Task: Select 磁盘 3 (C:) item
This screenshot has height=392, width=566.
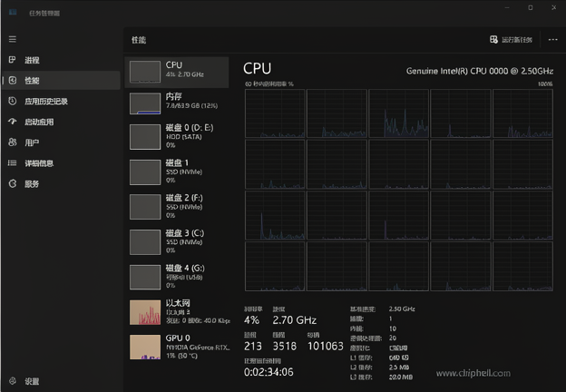Action: (177, 242)
